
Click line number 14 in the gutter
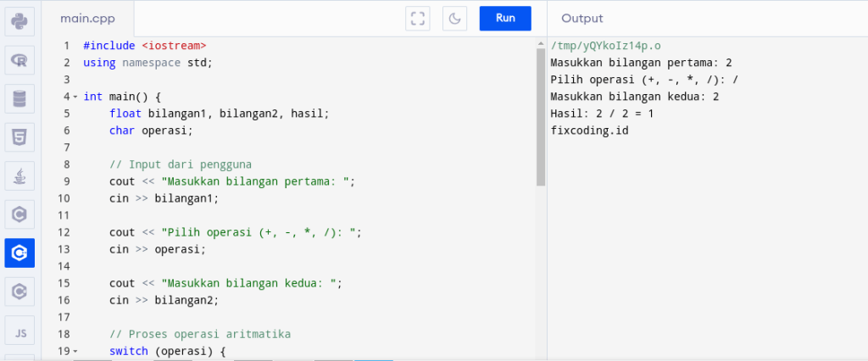pyautogui.click(x=64, y=266)
